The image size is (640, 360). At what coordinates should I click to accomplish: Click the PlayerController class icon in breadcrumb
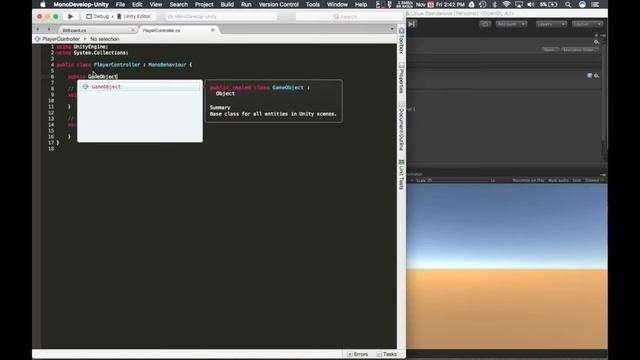click(38, 39)
